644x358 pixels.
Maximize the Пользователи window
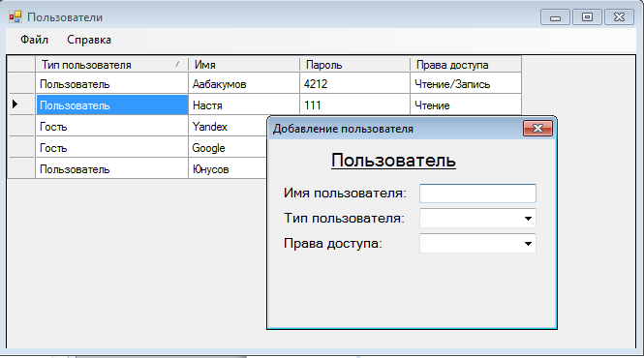click(x=587, y=17)
